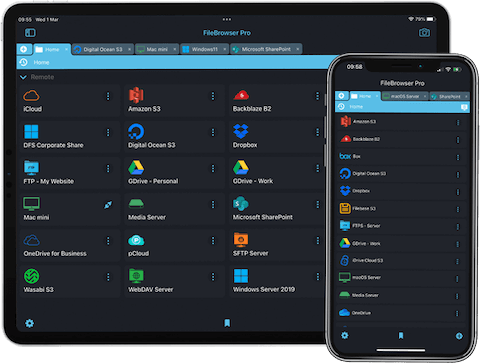Viewport: 480px width, 363px height.
Task: Switch to Digital Ocean S3 tab
Action: click(x=103, y=49)
